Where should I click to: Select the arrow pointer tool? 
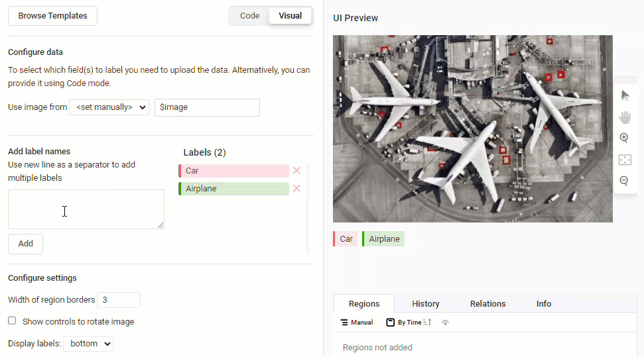624,95
